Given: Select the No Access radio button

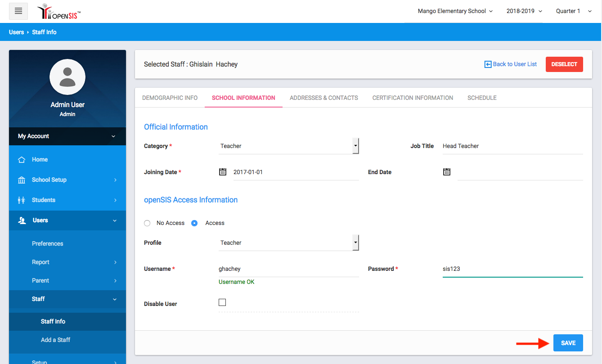Looking at the screenshot, I should 147,223.
